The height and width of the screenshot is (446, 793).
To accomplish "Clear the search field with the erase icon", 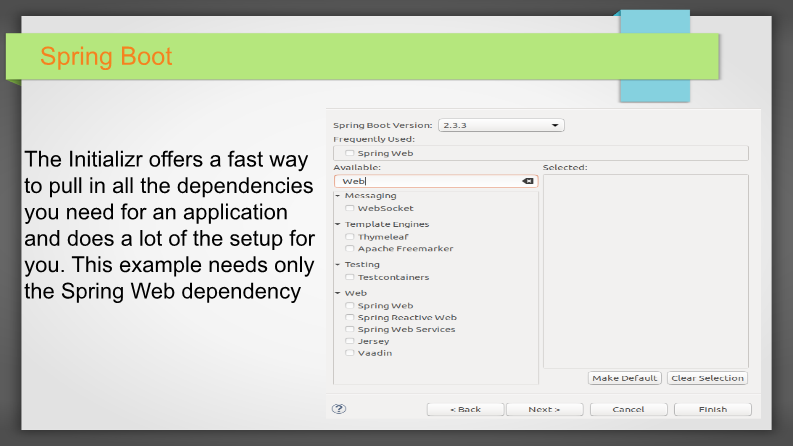I will [x=527, y=181].
